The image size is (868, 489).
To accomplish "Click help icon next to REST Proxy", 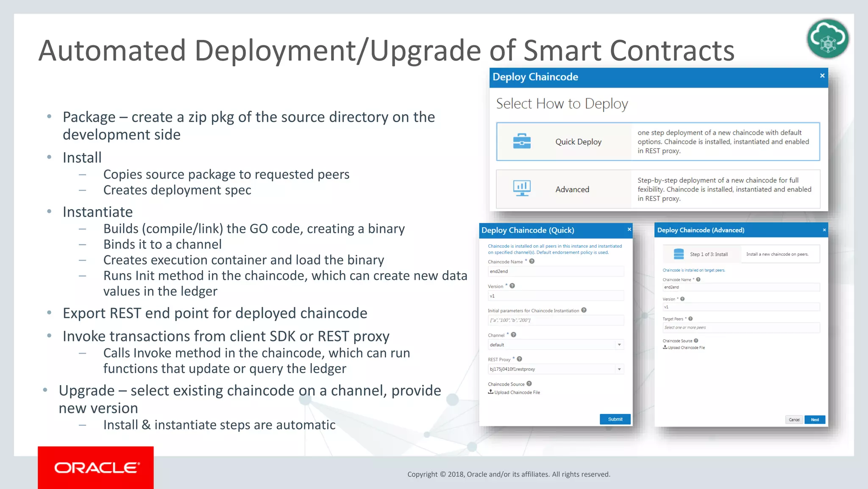I will [520, 359].
